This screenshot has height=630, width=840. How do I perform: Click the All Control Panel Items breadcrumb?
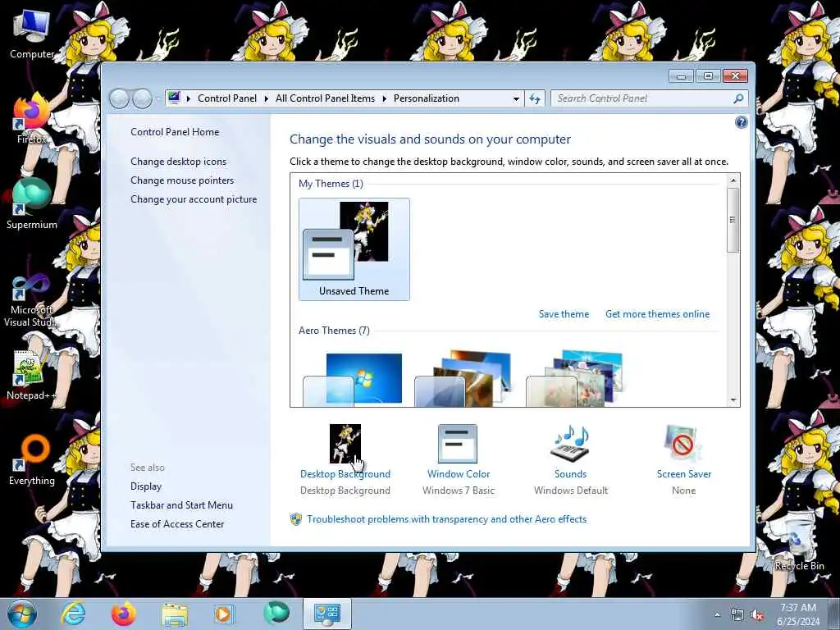point(325,98)
